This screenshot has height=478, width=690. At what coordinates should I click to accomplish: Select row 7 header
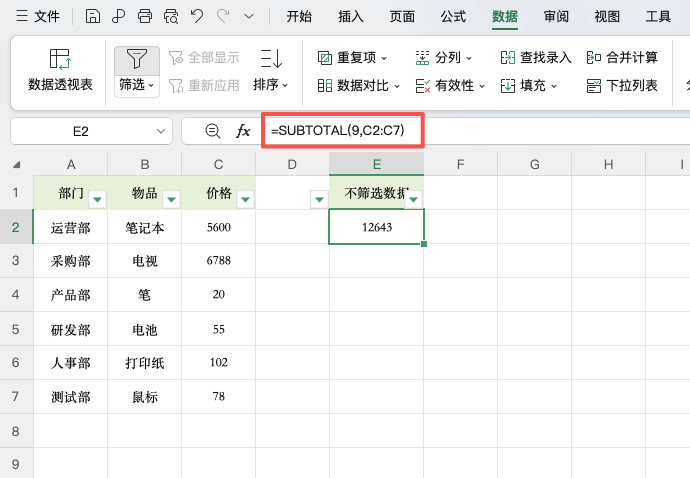[x=16, y=397]
